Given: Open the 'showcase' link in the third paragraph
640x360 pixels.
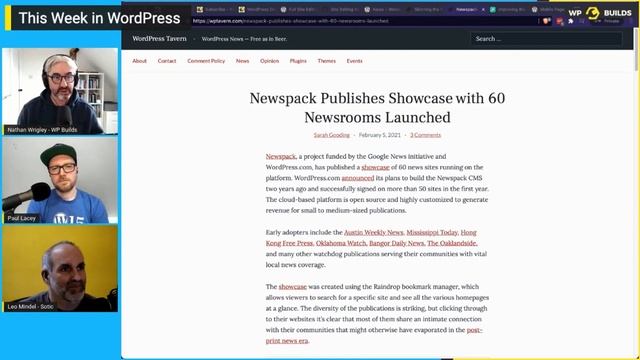Looking at the screenshot, I should pyautogui.click(x=293, y=287).
